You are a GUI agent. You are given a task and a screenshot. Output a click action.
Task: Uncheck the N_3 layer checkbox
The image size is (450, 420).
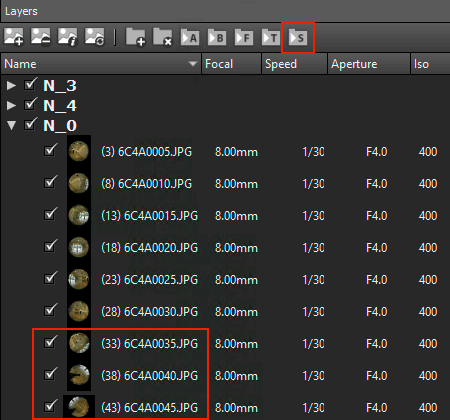30,85
